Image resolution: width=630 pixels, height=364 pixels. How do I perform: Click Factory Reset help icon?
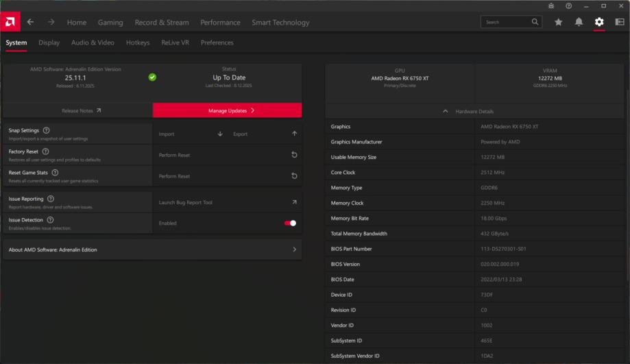point(45,151)
